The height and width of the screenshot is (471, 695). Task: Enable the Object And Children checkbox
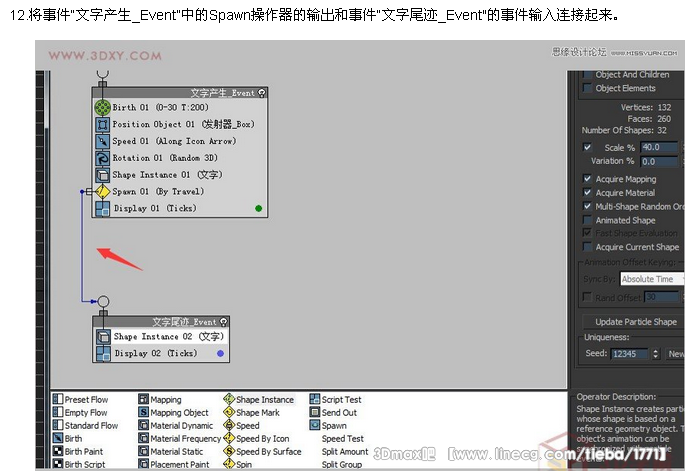(587, 74)
